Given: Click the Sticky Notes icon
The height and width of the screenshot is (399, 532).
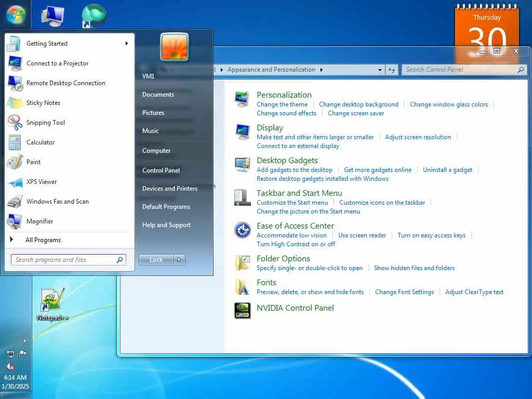Looking at the screenshot, I should pos(15,103).
